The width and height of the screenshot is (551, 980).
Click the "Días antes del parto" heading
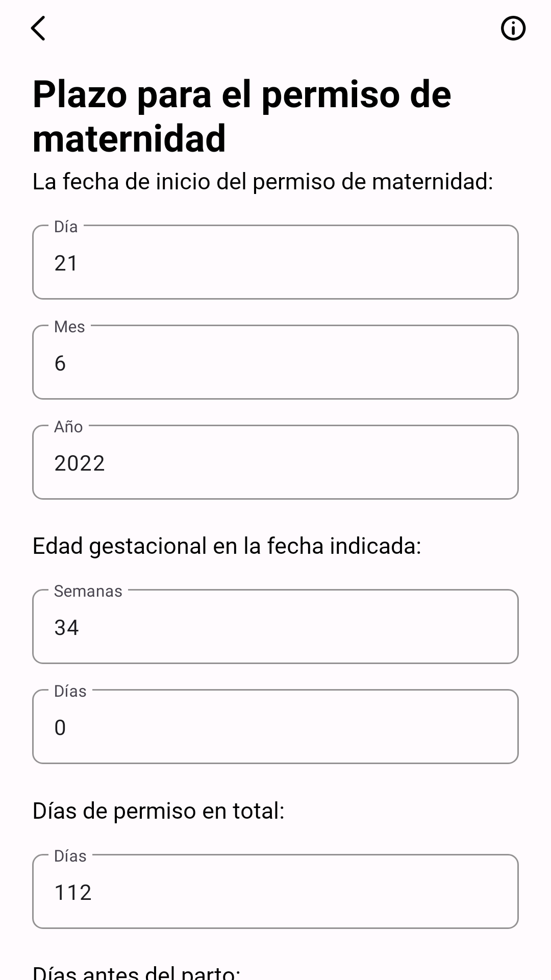tap(136, 972)
